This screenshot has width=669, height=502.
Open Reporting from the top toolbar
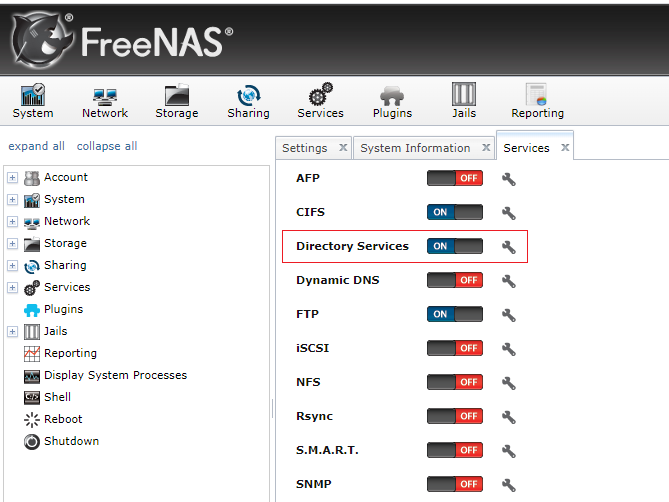[538, 101]
